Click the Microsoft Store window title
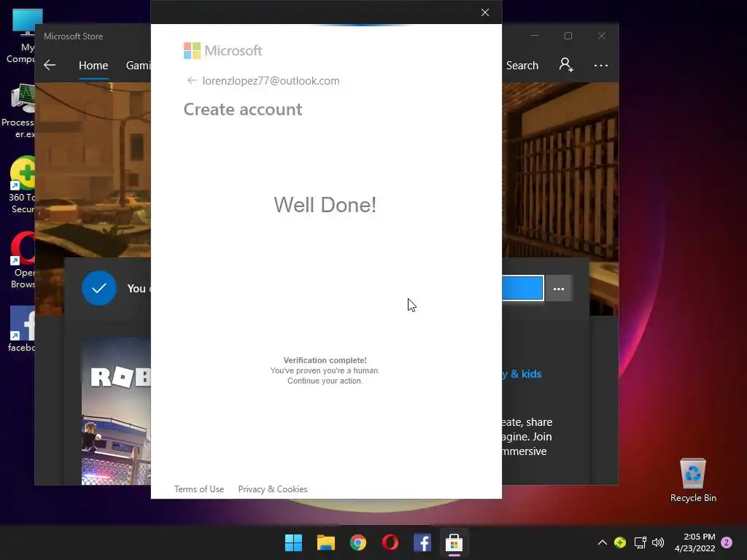This screenshot has width=747, height=560. [74, 36]
